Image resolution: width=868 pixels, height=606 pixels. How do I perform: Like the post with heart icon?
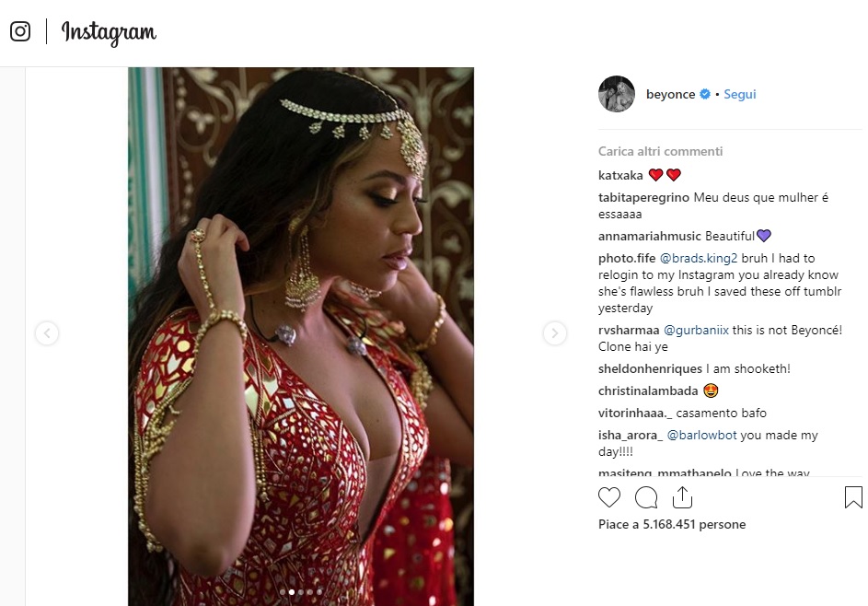pos(609,498)
